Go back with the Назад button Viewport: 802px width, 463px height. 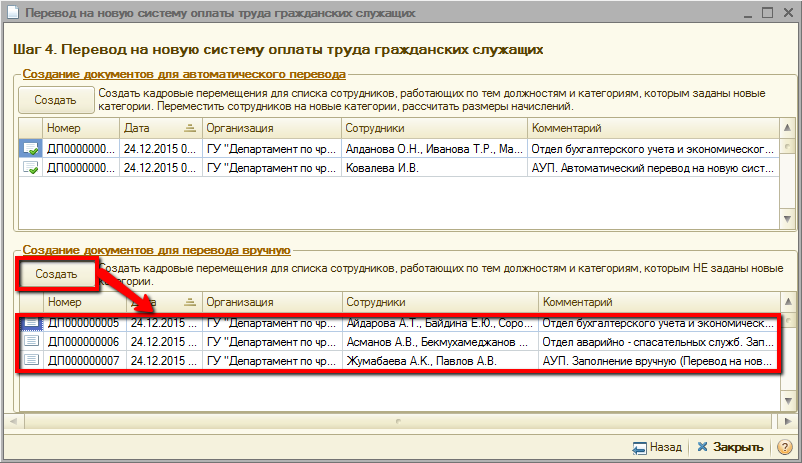[657, 447]
